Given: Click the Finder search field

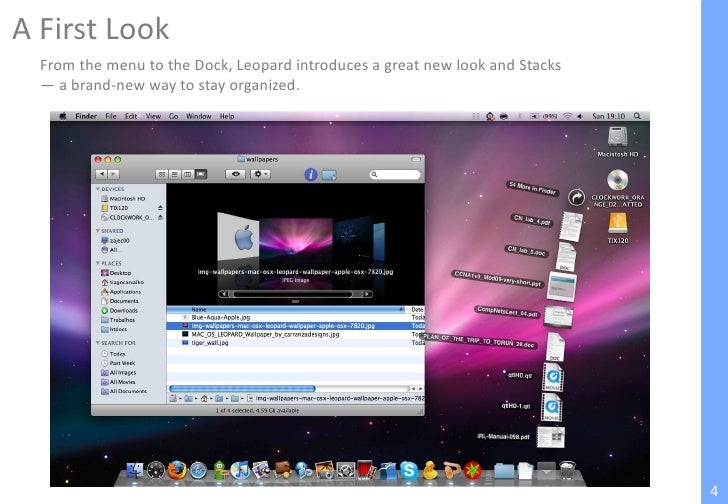Looking at the screenshot, I should pos(395,174).
